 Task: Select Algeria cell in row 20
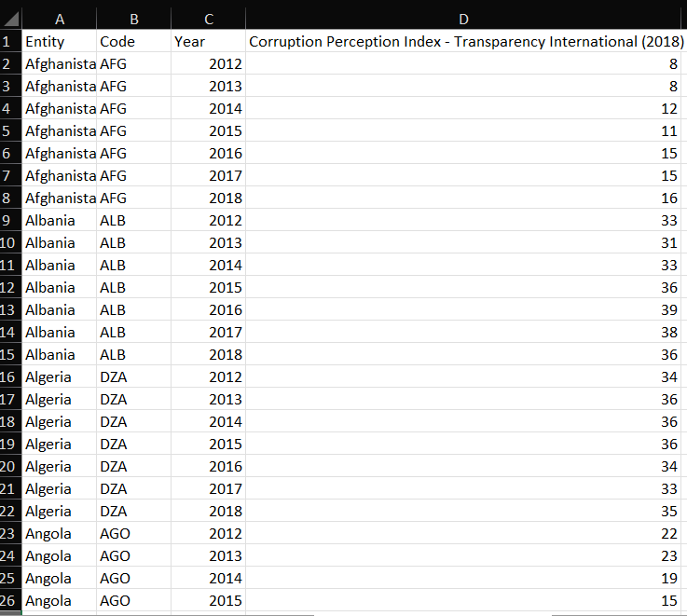point(59,466)
